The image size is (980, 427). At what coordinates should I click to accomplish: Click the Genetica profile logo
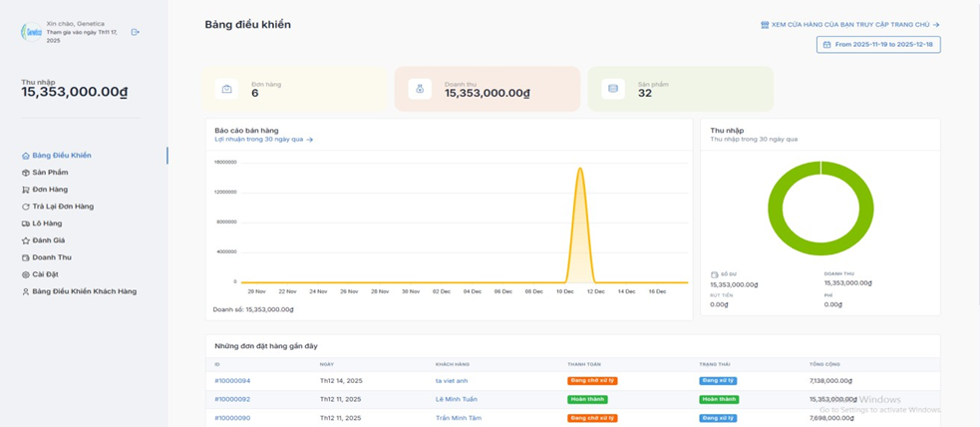pos(32,32)
